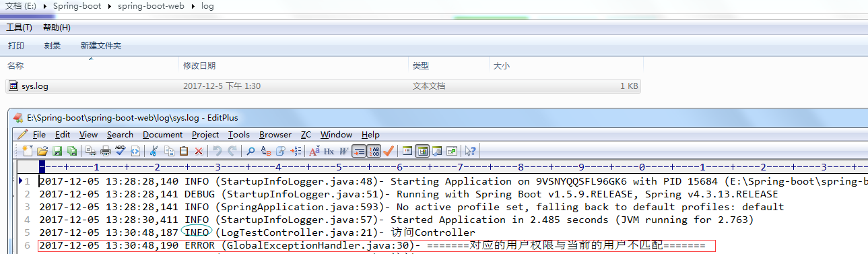The width and height of the screenshot is (868, 254).
Task: Toggle the auto indent toolbar button
Action: [x=359, y=151]
